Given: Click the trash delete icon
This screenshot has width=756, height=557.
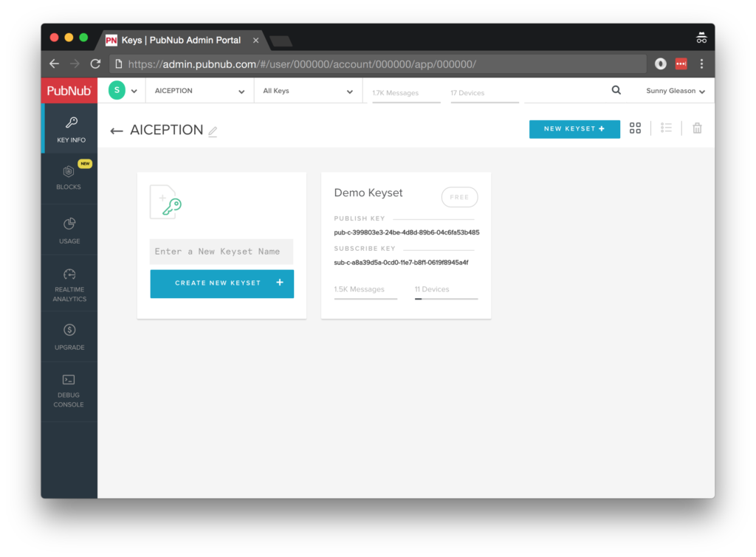Looking at the screenshot, I should coord(697,128).
